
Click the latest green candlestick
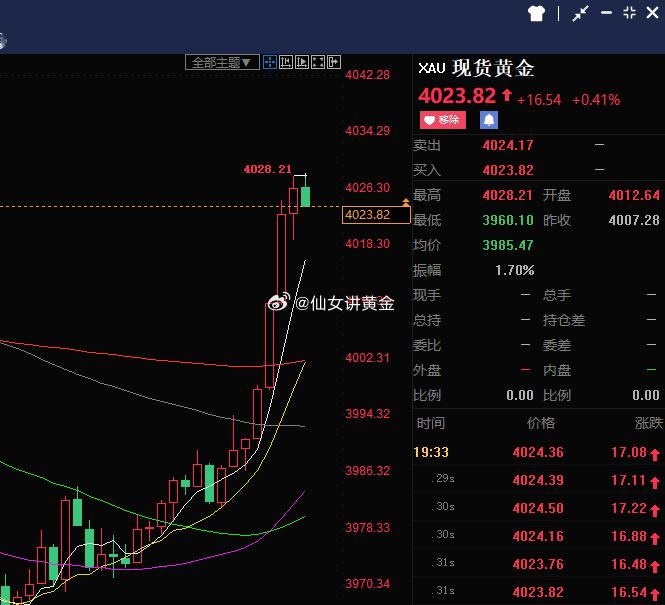pyautogui.click(x=305, y=196)
